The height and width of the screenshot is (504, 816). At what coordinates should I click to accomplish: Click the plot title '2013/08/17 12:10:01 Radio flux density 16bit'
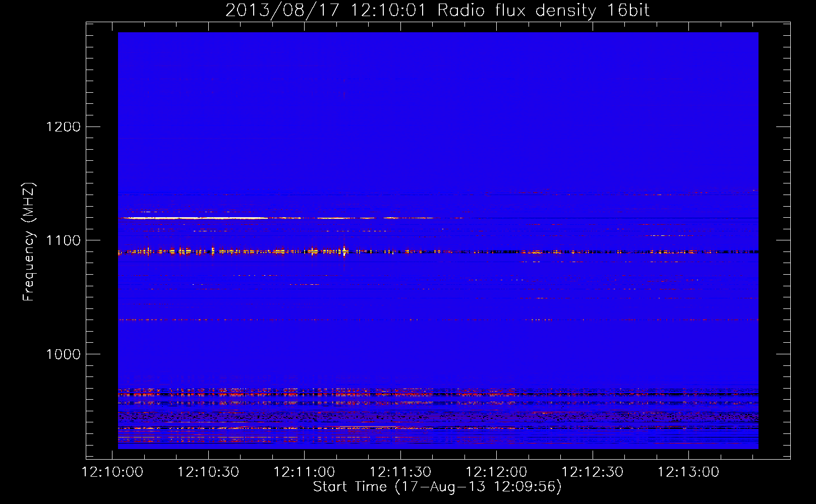pyautogui.click(x=437, y=11)
